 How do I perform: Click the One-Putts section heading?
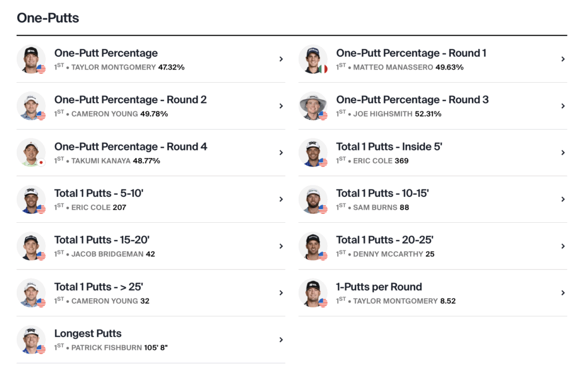point(48,18)
